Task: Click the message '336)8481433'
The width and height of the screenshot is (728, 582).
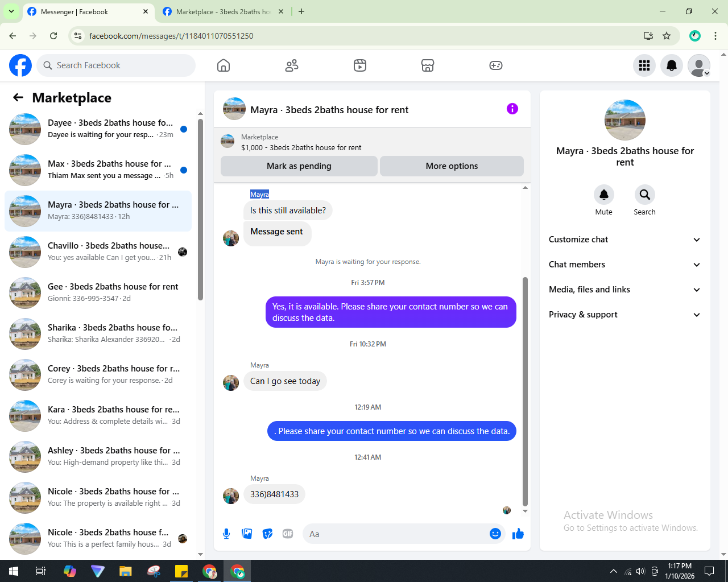Action: pos(274,494)
